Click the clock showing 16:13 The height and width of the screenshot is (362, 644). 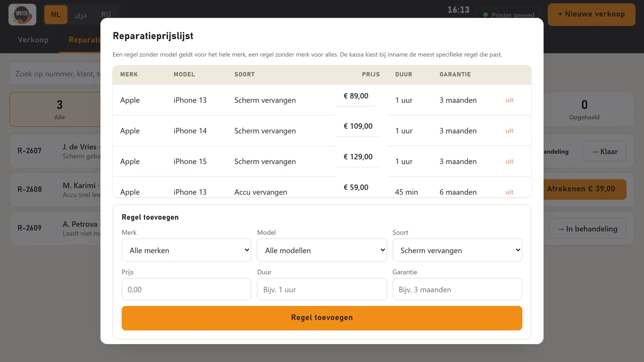(459, 10)
